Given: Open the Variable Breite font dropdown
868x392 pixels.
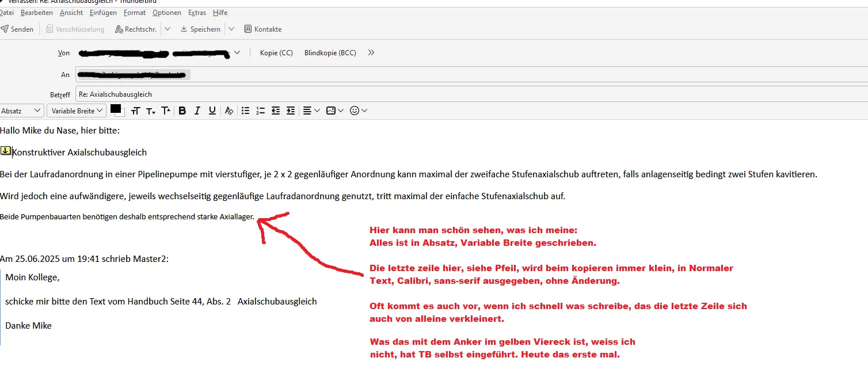Looking at the screenshot, I should click(x=77, y=111).
